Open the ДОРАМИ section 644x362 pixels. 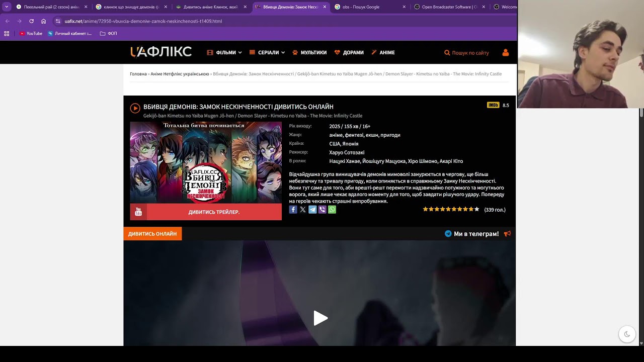click(x=349, y=53)
